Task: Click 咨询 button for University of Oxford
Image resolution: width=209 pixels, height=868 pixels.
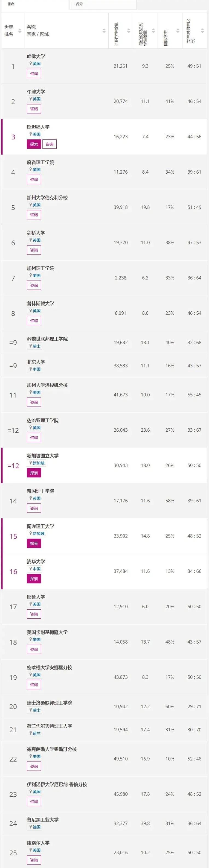Action: (x=34, y=109)
